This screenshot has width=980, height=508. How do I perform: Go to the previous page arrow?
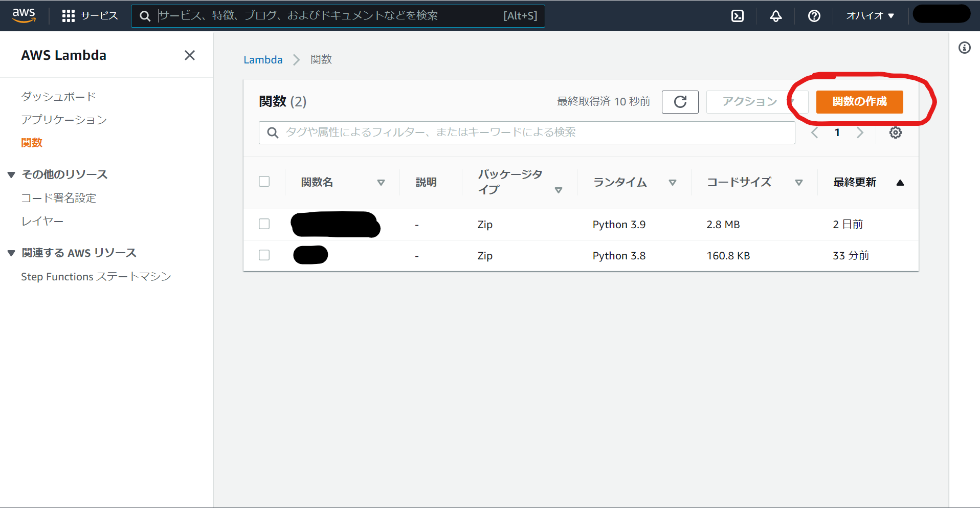tap(815, 132)
